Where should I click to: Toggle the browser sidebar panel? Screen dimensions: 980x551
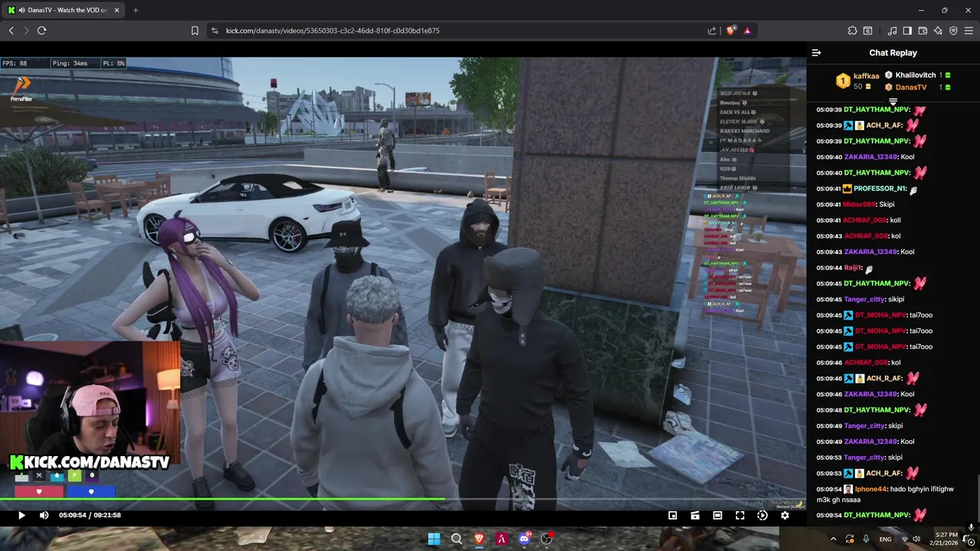[907, 31]
